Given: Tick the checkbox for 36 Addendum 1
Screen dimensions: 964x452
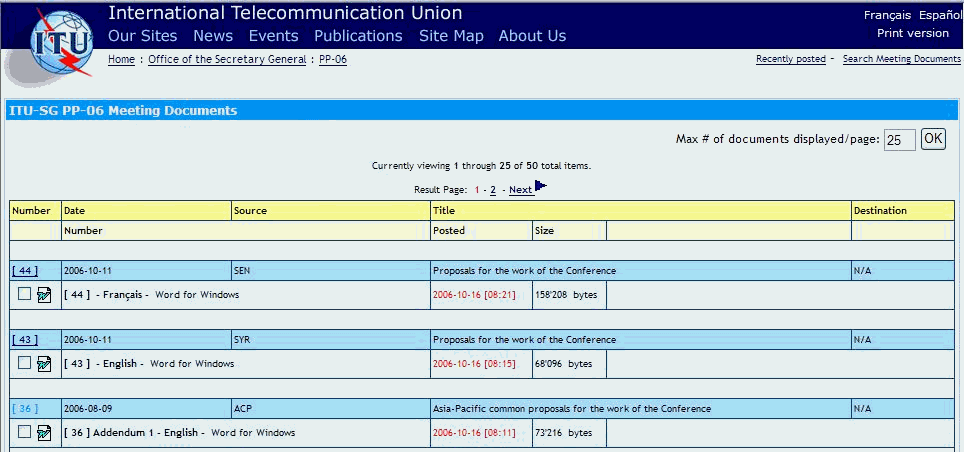Looking at the screenshot, I should (24, 432).
